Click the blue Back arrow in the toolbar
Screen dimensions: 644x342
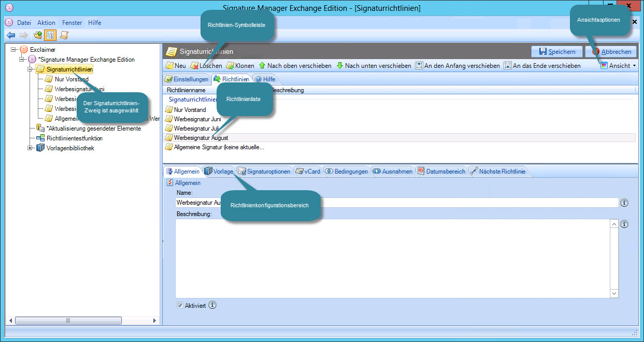pos(11,35)
